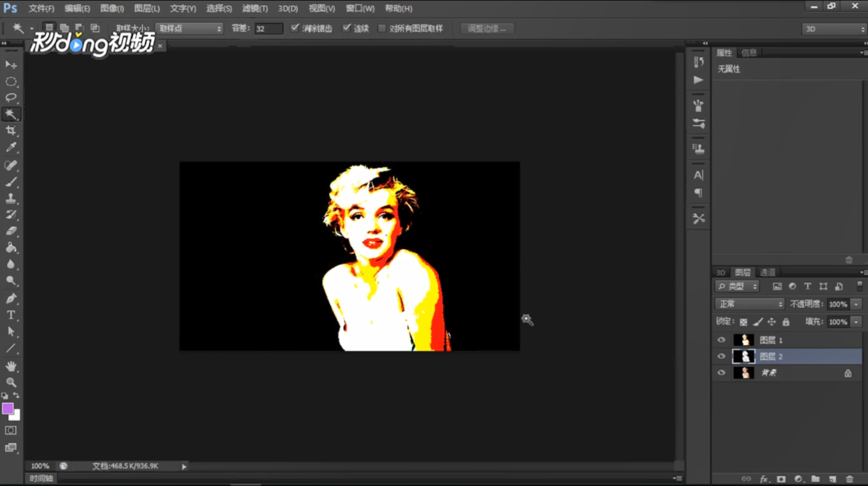
Task: Select the Hand tool
Action: [11, 366]
